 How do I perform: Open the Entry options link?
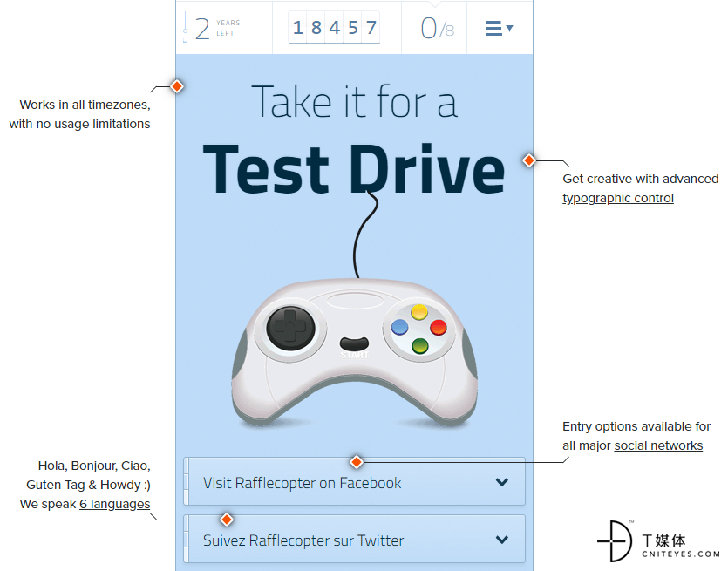click(x=600, y=426)
